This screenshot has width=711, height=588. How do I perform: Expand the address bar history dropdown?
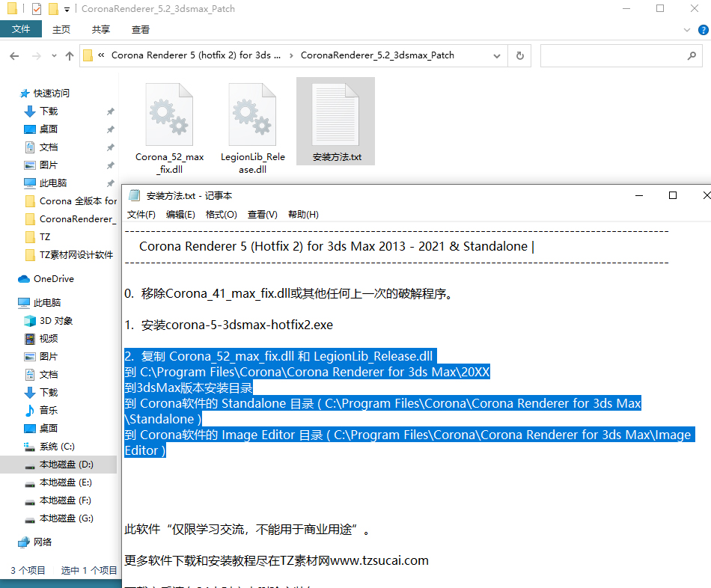(497, 56)
